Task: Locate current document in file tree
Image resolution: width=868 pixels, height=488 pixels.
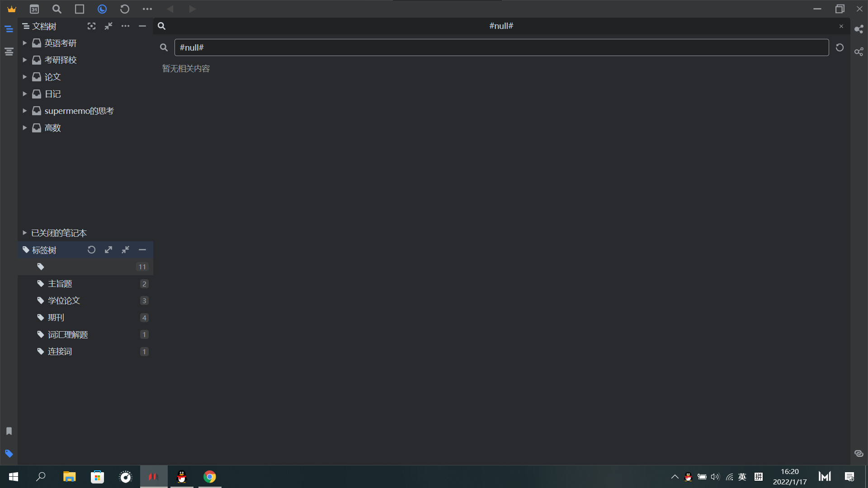Action: click(x=91, y=26)
